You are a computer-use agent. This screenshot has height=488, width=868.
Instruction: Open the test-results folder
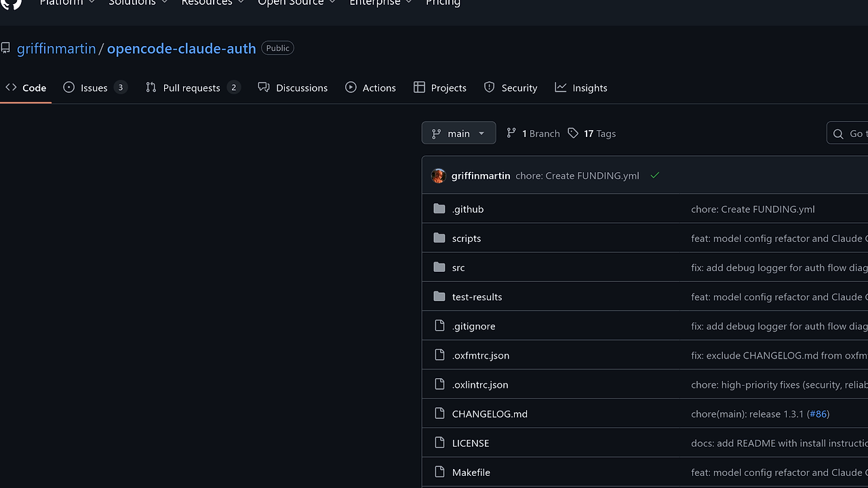coord(477,296)
